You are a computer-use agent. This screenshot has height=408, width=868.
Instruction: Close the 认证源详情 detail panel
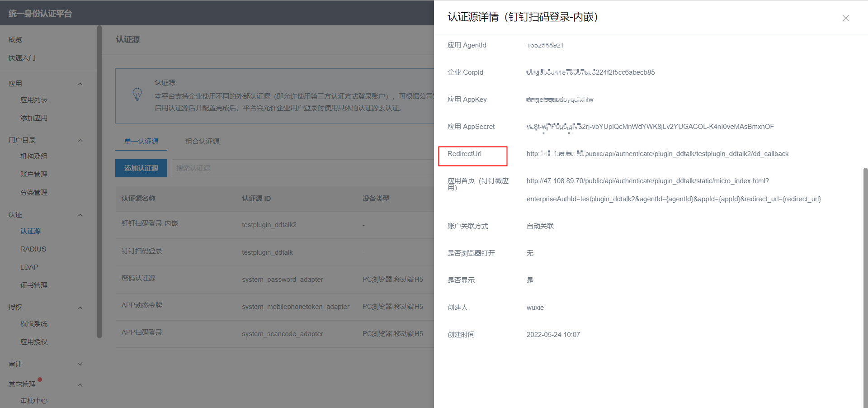tap(845, 18)
